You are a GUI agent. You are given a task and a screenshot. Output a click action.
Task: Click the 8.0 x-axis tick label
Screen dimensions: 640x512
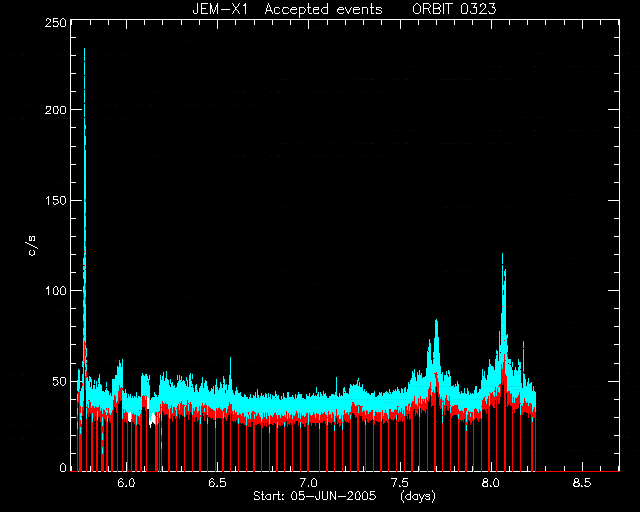click(x=491, y=483)
